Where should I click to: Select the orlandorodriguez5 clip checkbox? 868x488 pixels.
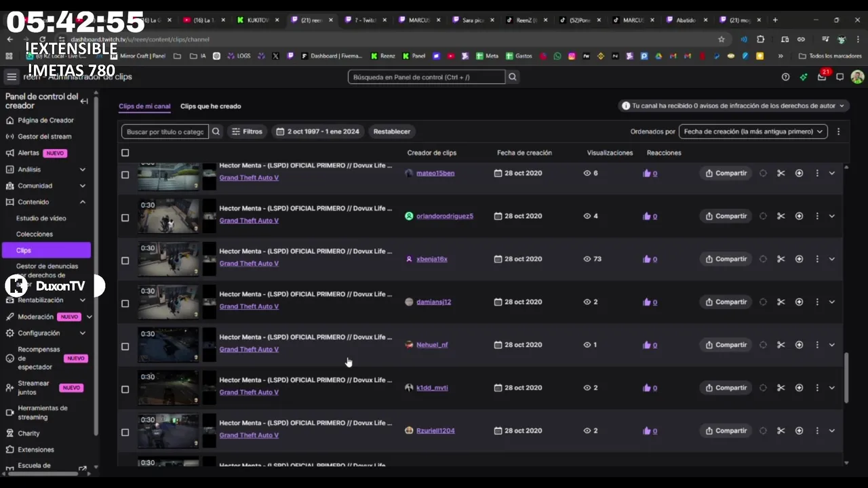[125, 218]
